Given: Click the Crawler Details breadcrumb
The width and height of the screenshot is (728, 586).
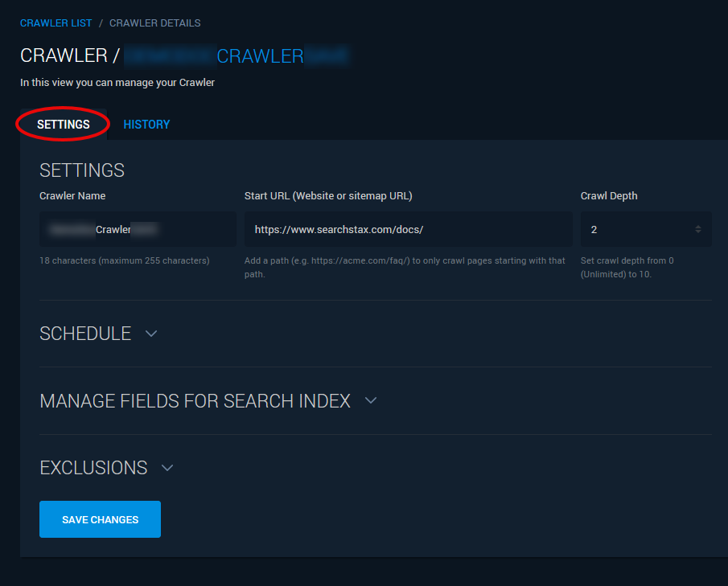Looking at the screenshot, I should [x=155, y=23].
